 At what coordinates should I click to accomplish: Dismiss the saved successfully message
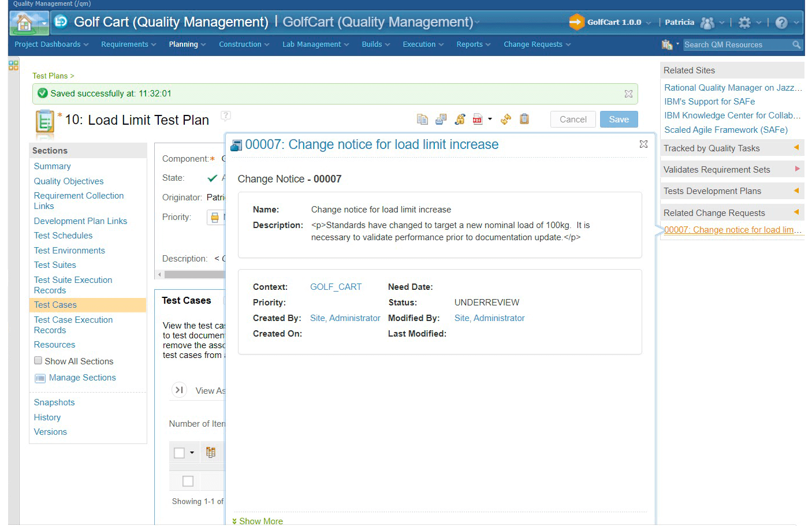(628, 94)
